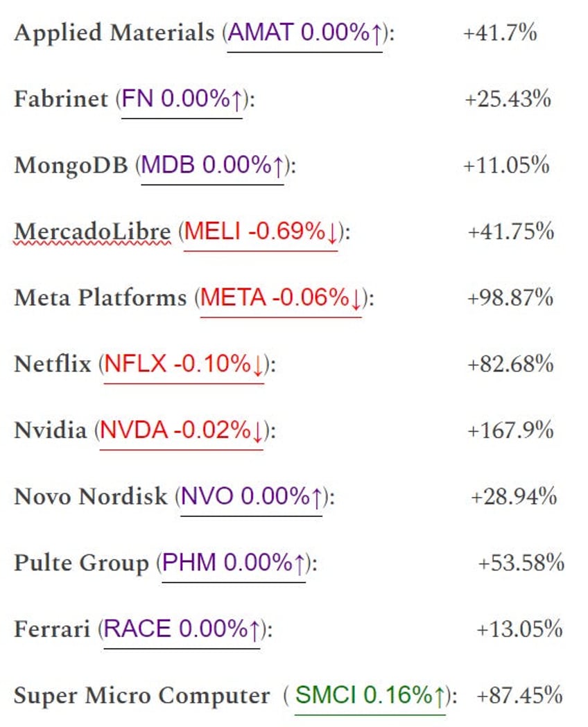Click Ferrari's +13.05% return value

coord(520,630)
